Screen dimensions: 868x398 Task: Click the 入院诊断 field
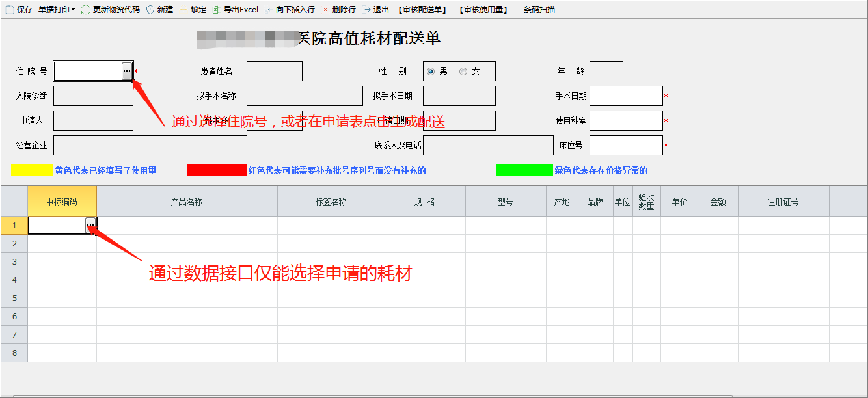coord(93,96)
